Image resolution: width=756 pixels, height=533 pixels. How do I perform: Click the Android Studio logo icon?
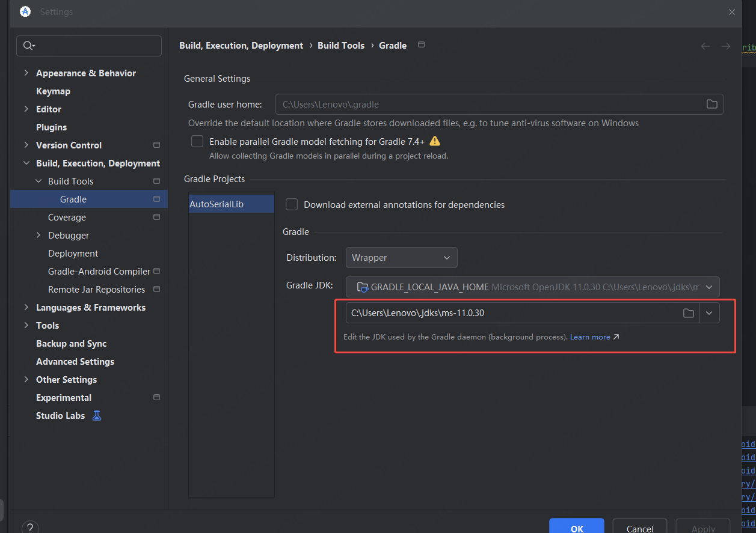[25, 11]
